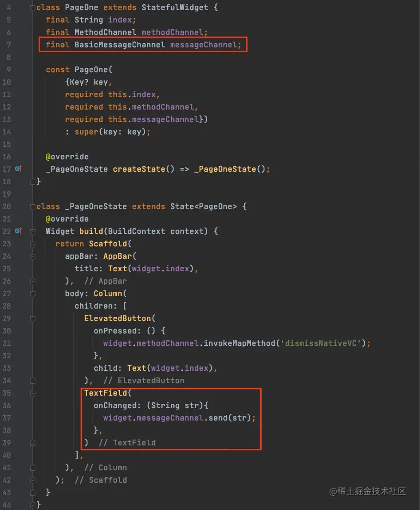Viewport: 420px width, 510px height.
Task: Click fold-end marker beside // Column comment
Action: pos(33,468)
